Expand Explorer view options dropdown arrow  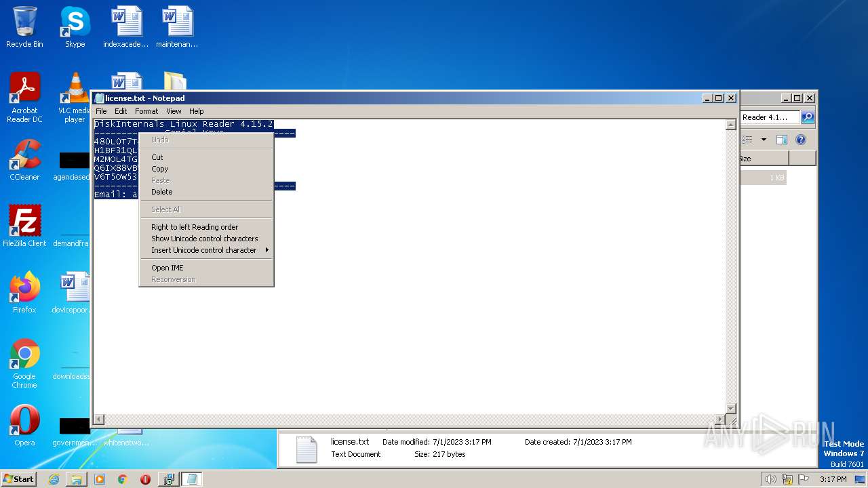(x=764, y=140)
